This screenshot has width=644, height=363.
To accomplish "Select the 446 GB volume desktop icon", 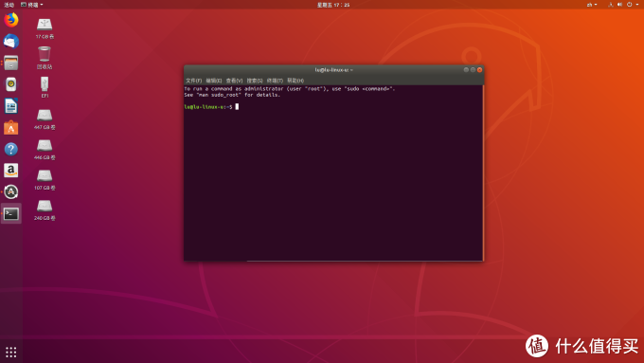I will tap(45, 150).
